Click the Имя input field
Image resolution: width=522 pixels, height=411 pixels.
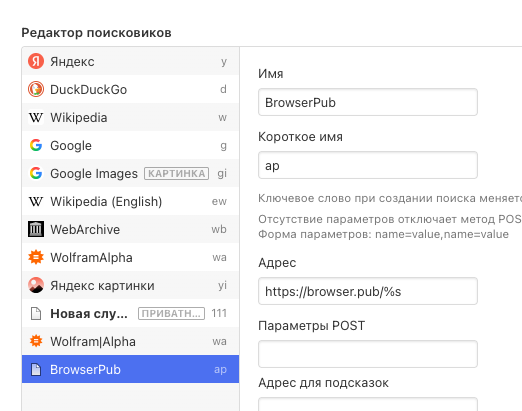368,102
